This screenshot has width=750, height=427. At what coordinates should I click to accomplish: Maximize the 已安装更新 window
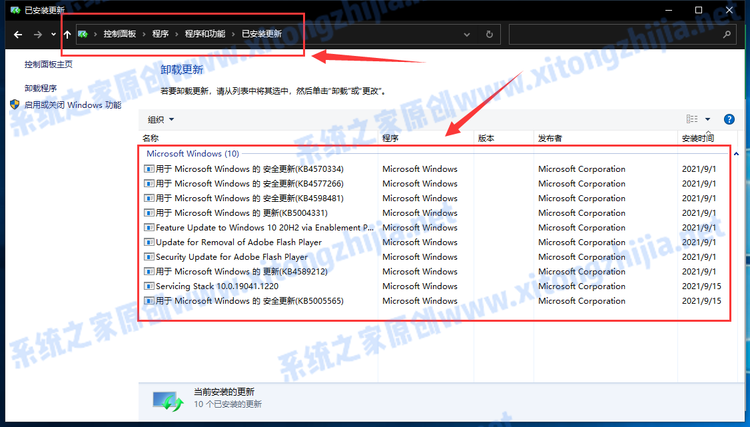[x=698, y=10]
